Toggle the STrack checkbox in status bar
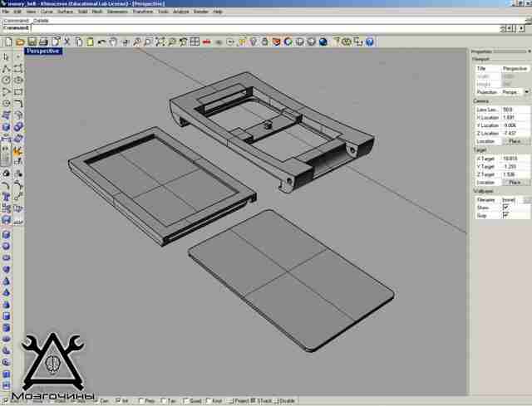Image resolution: width=532 pixels, height=406 pixels. [253, 401]
